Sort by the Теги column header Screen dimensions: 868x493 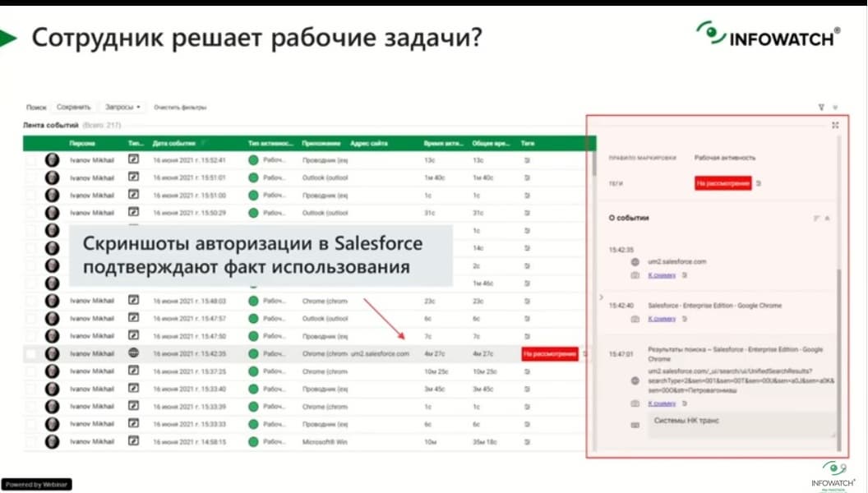click(x=528, y=143)
